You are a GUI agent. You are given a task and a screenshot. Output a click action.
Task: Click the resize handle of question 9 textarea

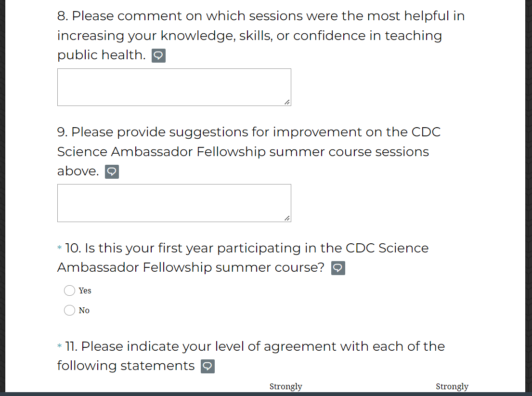(x=287, y=218)
